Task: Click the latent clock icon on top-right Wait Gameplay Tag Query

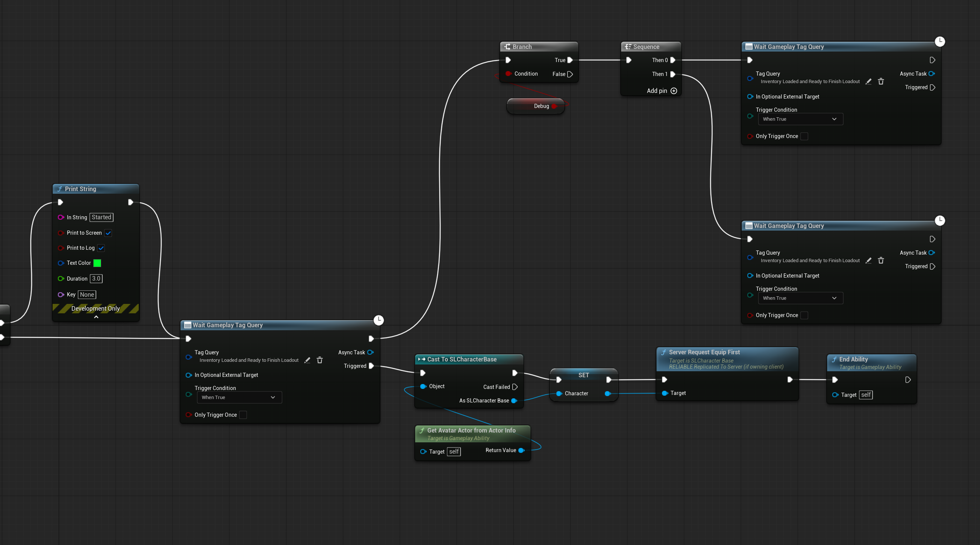Action: coord(940,41)
